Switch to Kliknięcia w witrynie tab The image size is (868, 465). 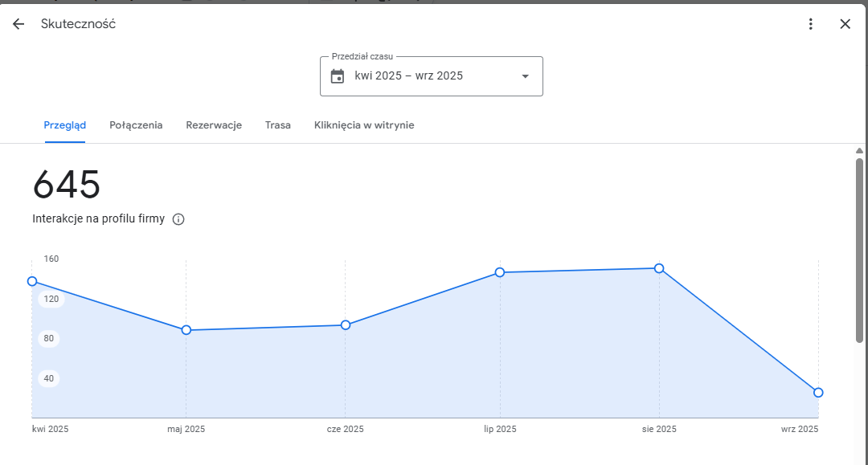click(x=364, y=125)
